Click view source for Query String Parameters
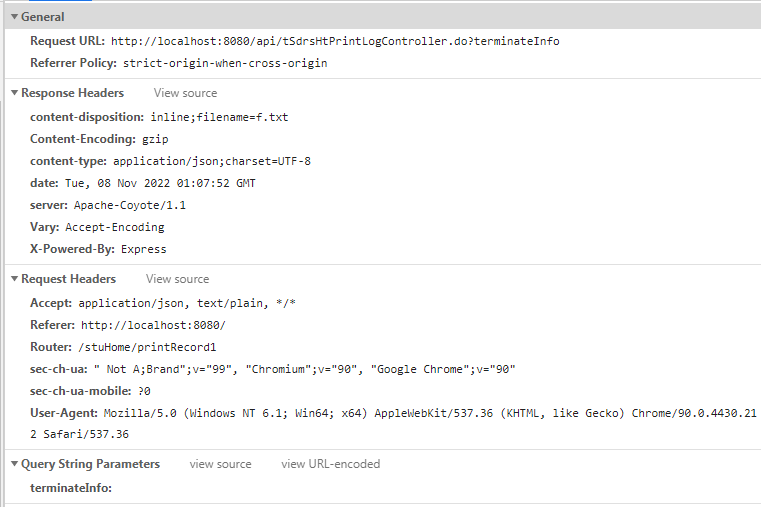Screen dimensions: 761x507 (x=220, y=464)
